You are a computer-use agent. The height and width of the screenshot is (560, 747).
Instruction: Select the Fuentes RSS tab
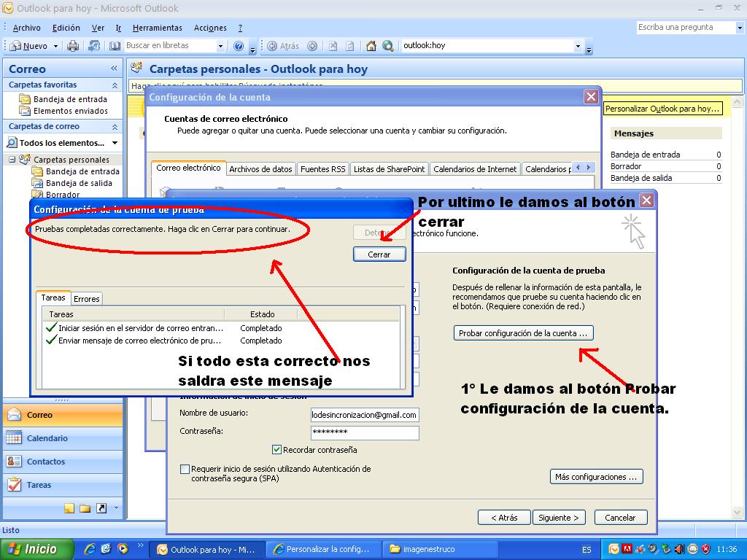[322, 169]
